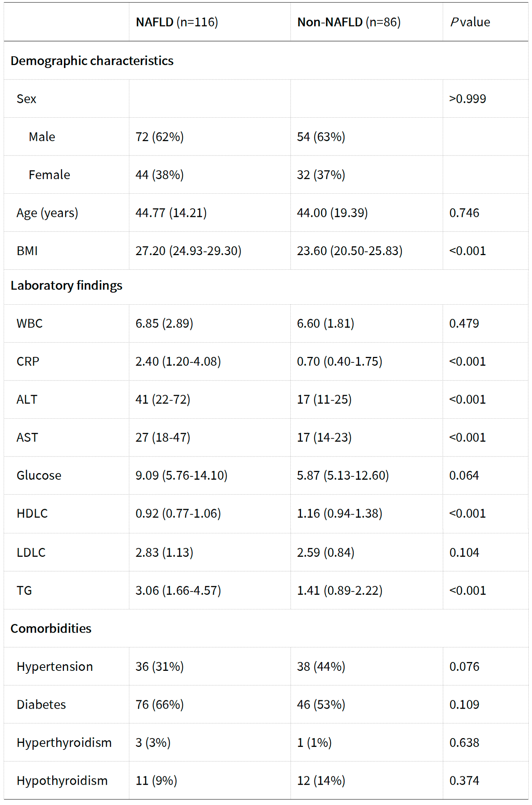Select the Hypothyroidism row label
Viewport: 532px width, 805px height.
click(62, 780)
